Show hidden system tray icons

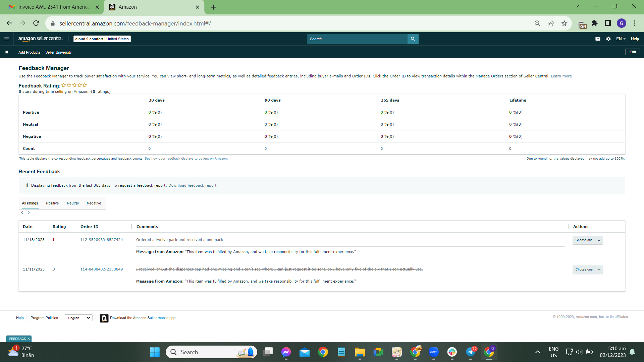click(538, 352)
